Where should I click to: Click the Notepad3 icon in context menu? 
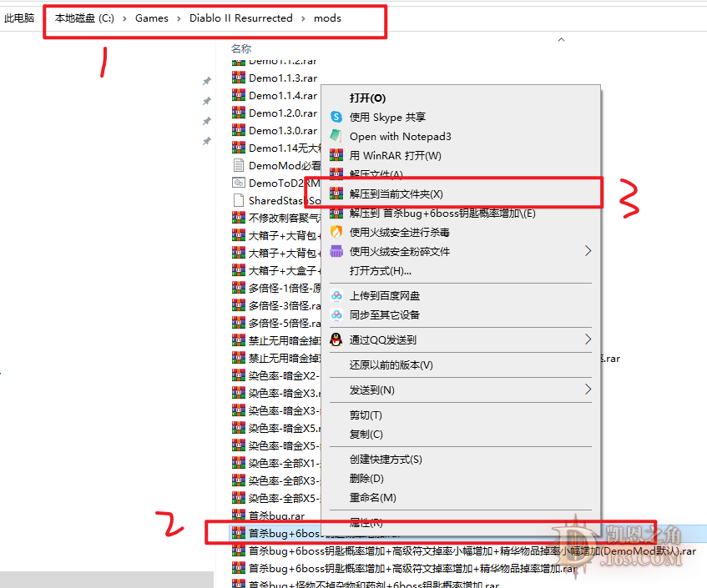click(336, 136)
